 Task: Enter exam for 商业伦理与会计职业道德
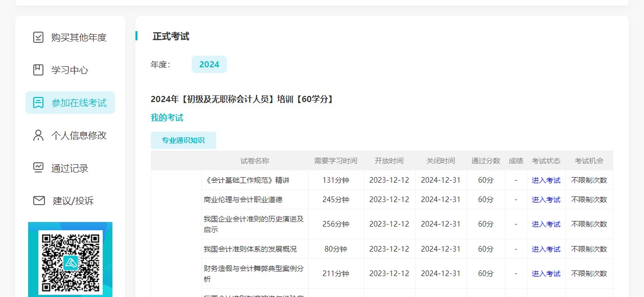[x=546, y=200]
